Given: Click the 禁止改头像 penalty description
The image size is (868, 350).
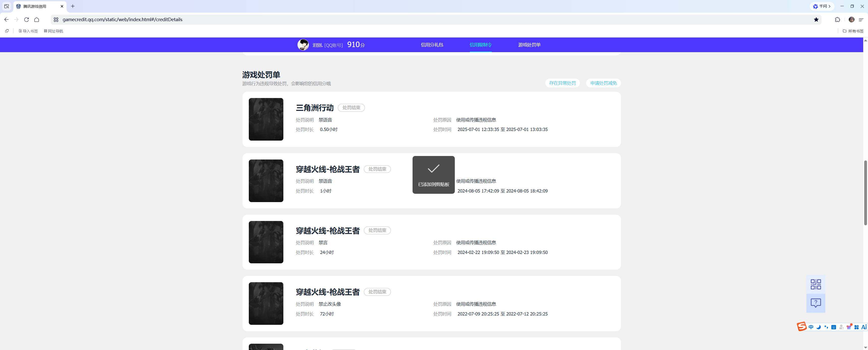Looking at the screenshot, I should 330,304.
